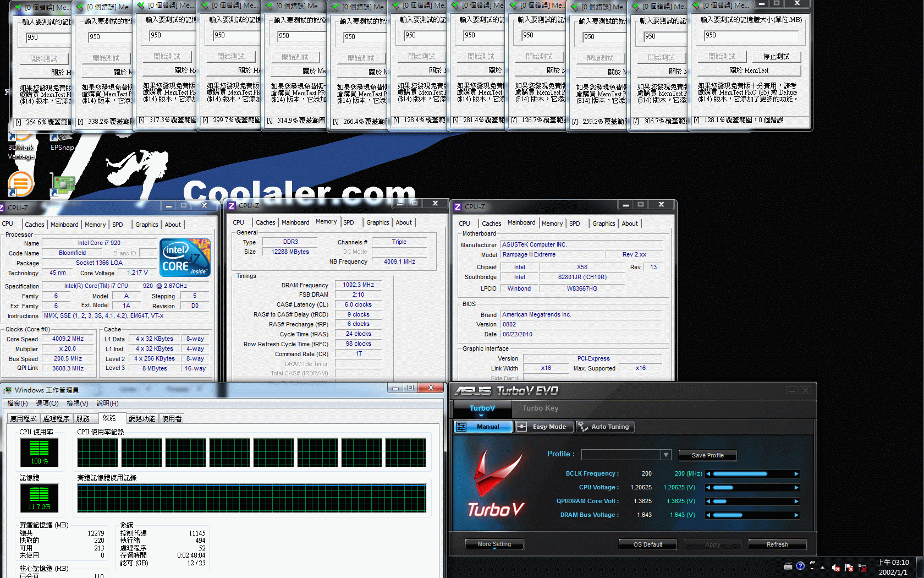Viewport: 924px width, 578px height.
Task: Switch to 網路功能 tab in Task Manager
Action: tap(142, 419)
